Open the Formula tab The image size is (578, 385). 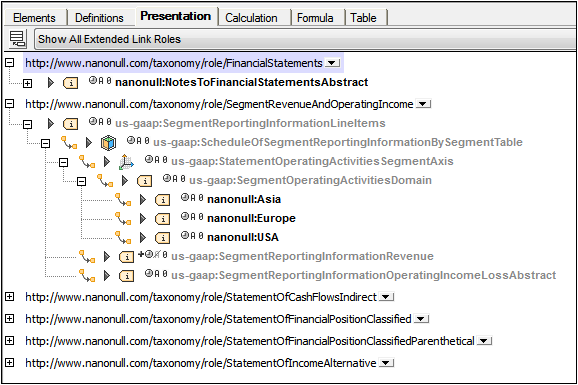pyautogui.click(x=315, y=18)
